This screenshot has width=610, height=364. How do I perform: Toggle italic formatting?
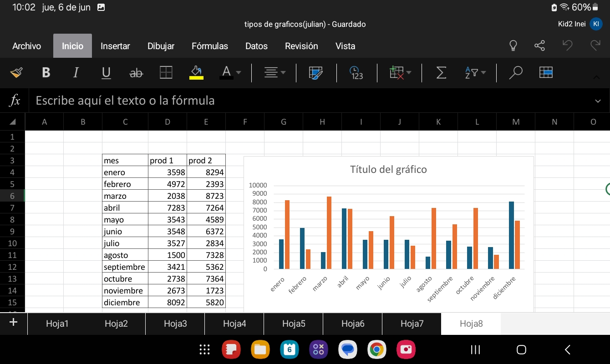coord(76,72)
